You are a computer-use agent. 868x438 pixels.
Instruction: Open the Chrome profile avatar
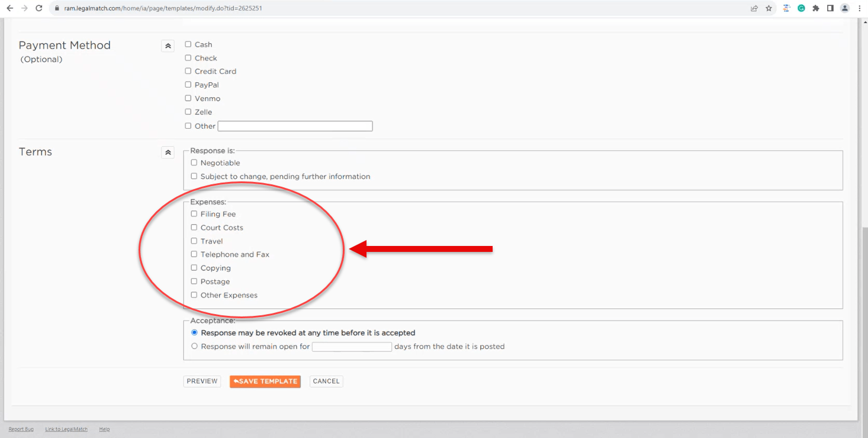(845, 8)
